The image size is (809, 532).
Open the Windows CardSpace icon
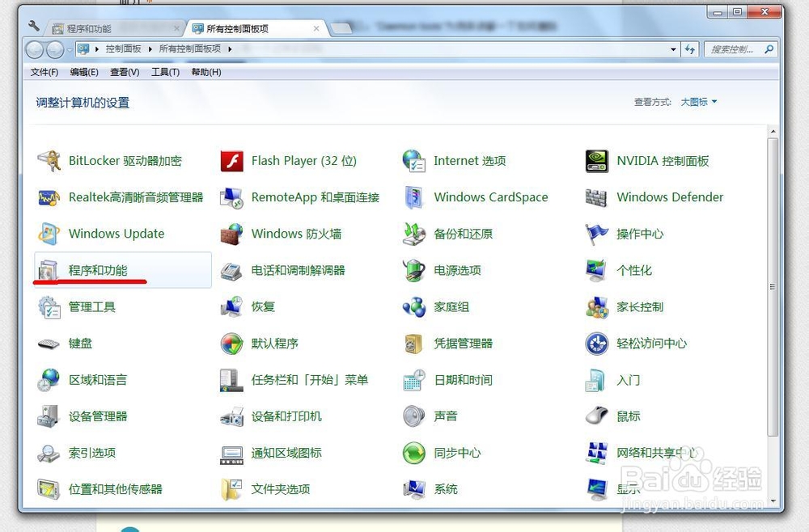(x=413, y=197)
